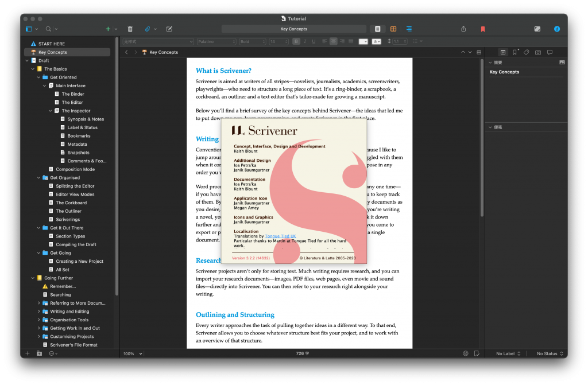Image resolution: width=588 pixels, height=385 pixels.
Task: Center align text
Action: coord(333,42)
